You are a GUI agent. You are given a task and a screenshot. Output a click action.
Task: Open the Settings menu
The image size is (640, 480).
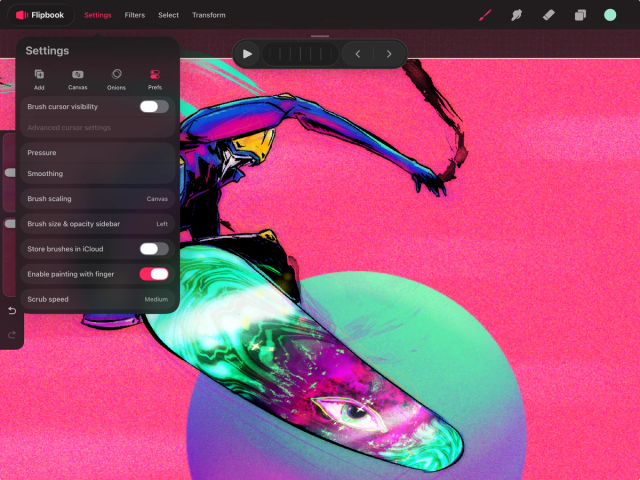coord(98,15)
